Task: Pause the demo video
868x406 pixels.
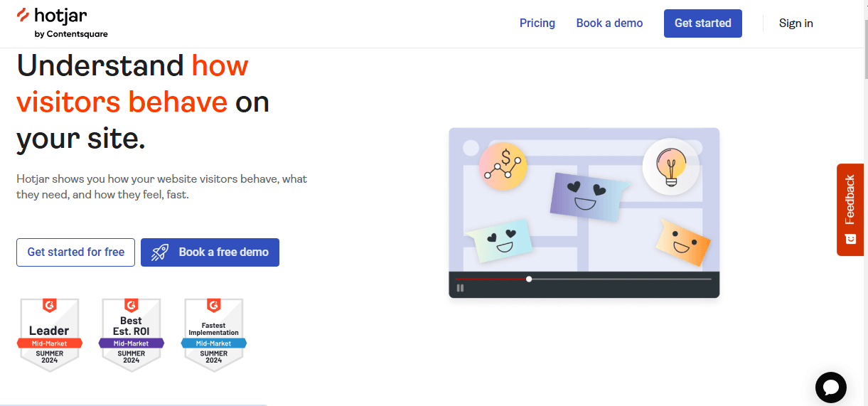Action: click(461, 288)
